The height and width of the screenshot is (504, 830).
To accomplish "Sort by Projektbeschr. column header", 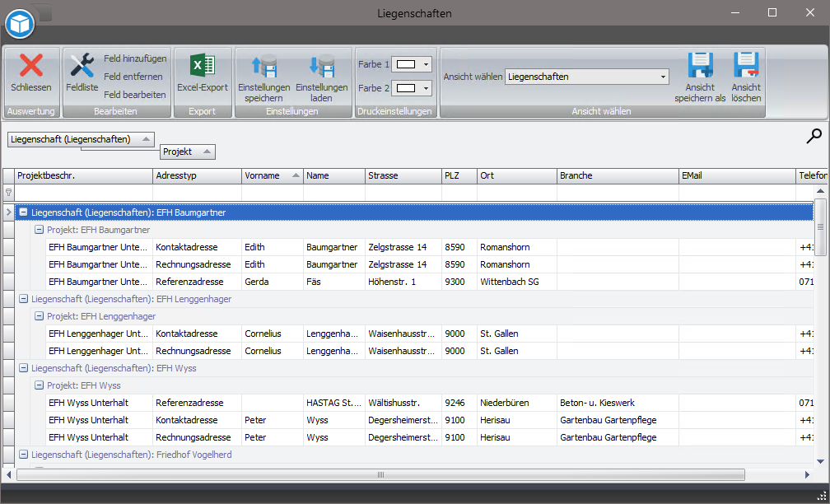I will (84, 175).
